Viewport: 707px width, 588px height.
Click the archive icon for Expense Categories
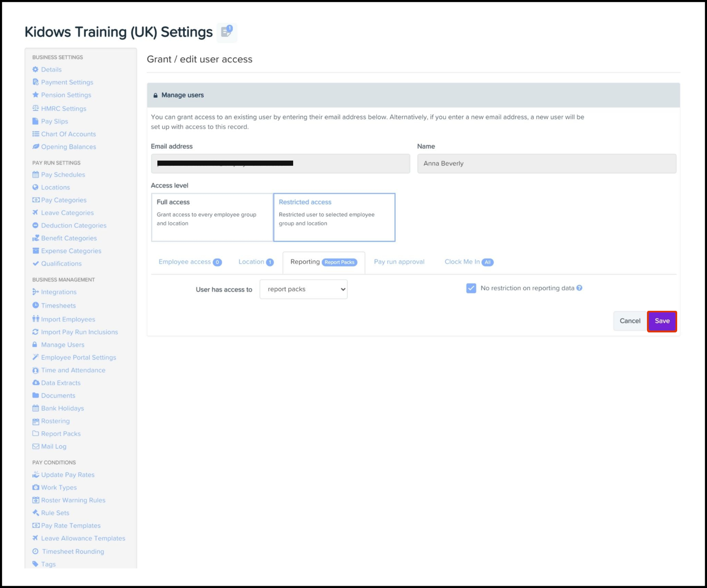pyautogui.click(x=35, y=250)
